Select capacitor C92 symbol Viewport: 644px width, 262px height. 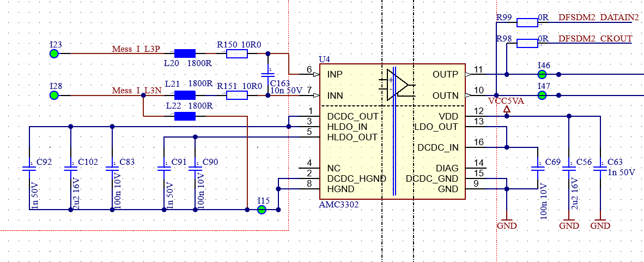tap(29, 169)
